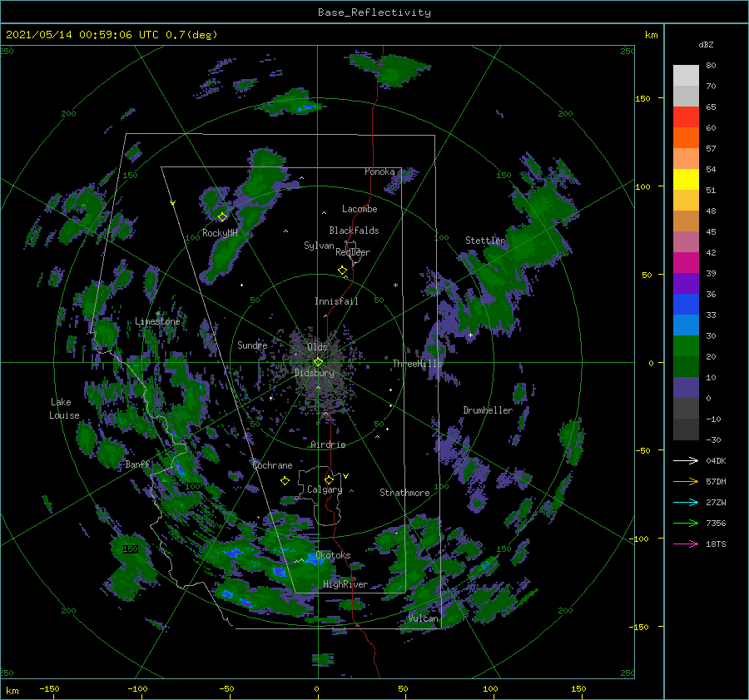Select the yellow diamond marker beside Cochrane
This screenshot has height=700, width=749.
pos(285,481)
